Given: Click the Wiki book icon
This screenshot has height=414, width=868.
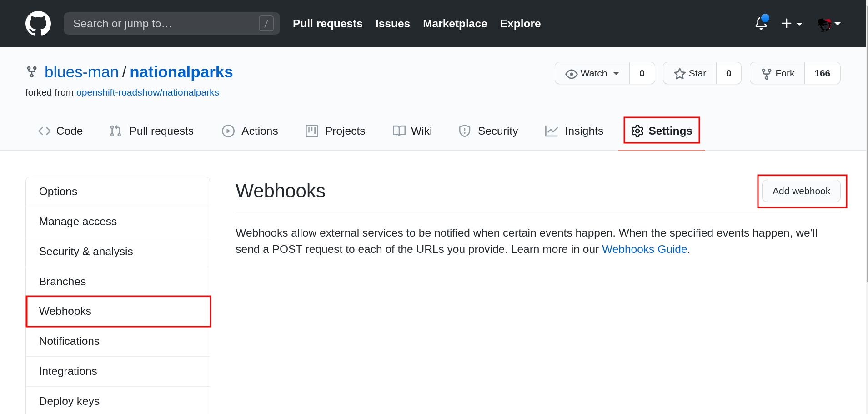Looking at the screenshot, I should click(399, 131).
